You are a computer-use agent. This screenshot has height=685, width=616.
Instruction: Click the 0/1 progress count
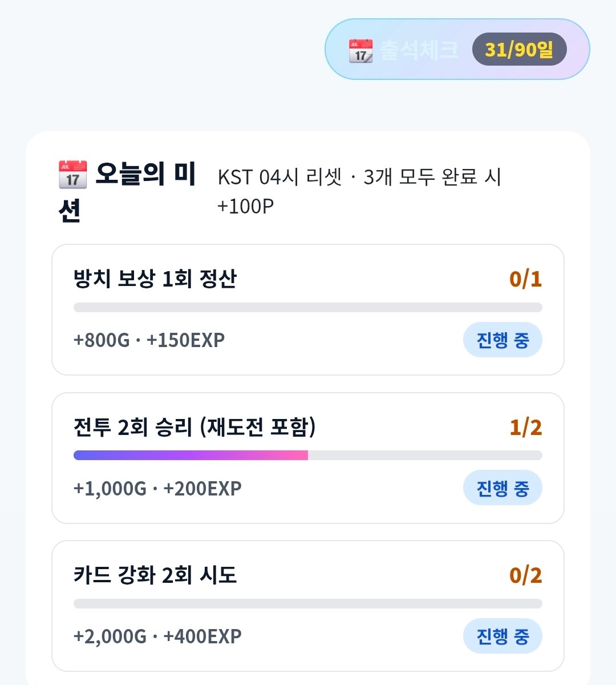[525, 279]
